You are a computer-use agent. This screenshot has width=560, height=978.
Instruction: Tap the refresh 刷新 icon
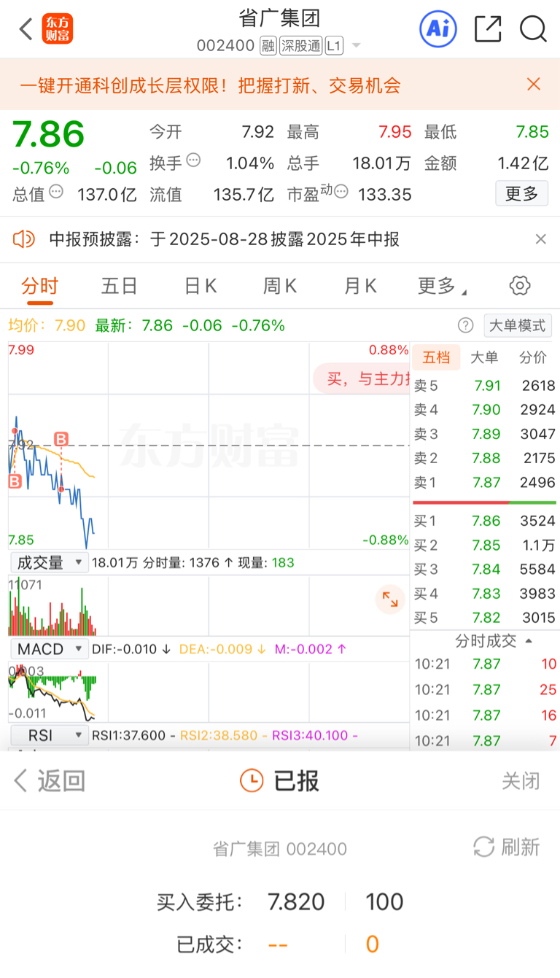484,847
